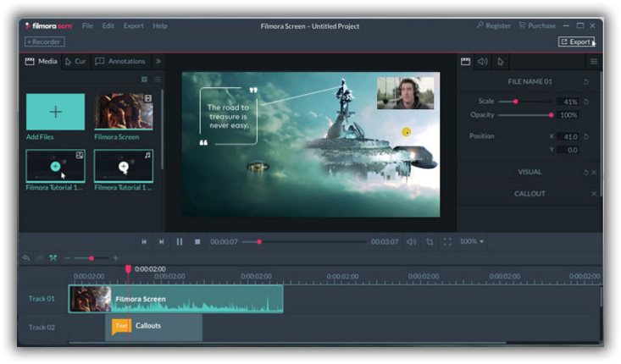Open the Annotations tab
This screenshot has width=621, height=364.
120,61
